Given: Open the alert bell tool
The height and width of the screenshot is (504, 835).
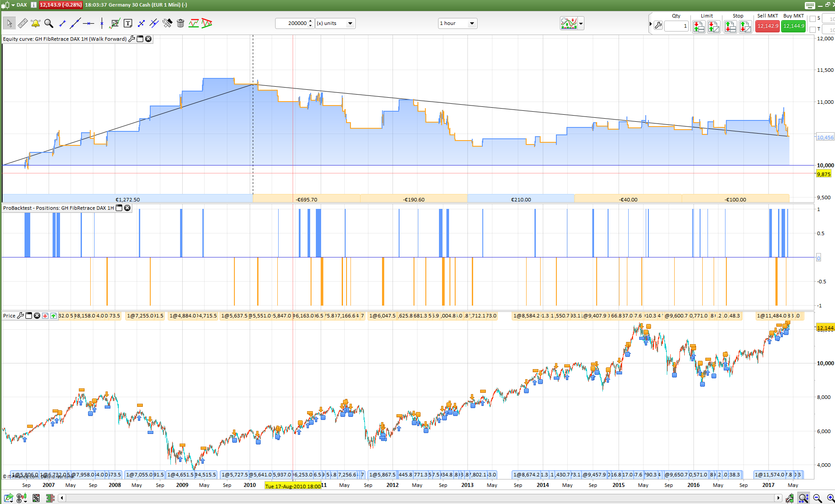Looking at the screenshot, I should point(35,23).
